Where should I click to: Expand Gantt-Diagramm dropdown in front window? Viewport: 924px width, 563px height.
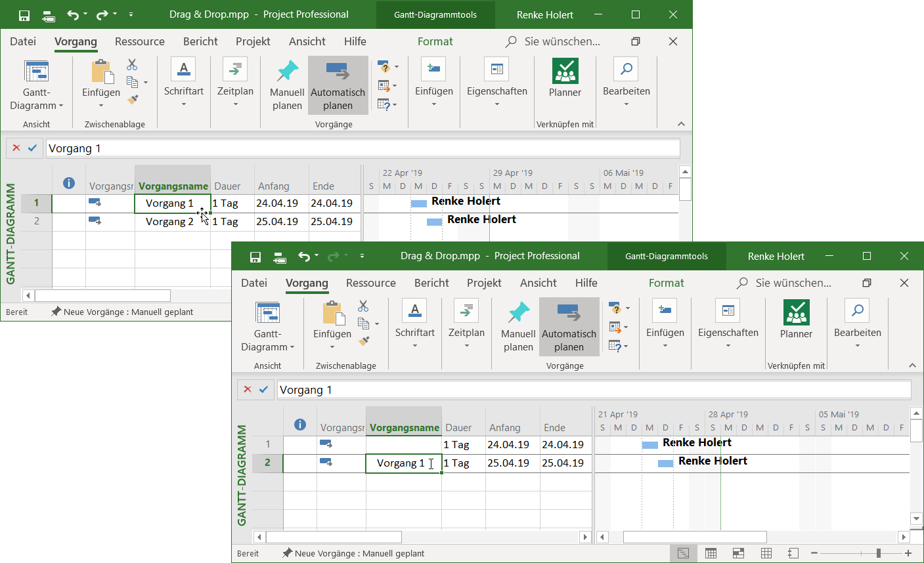[x=267, y=346]
